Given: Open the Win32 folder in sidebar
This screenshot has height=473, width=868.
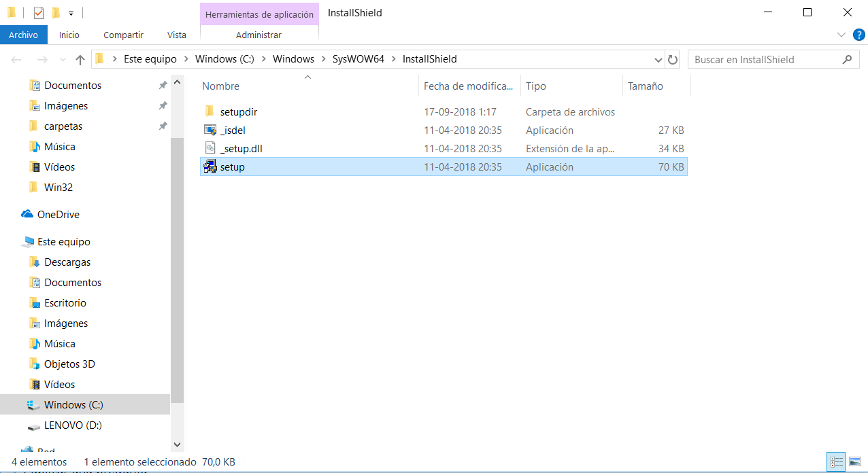Looking at the screenshot, I should [x=59, y=188].
